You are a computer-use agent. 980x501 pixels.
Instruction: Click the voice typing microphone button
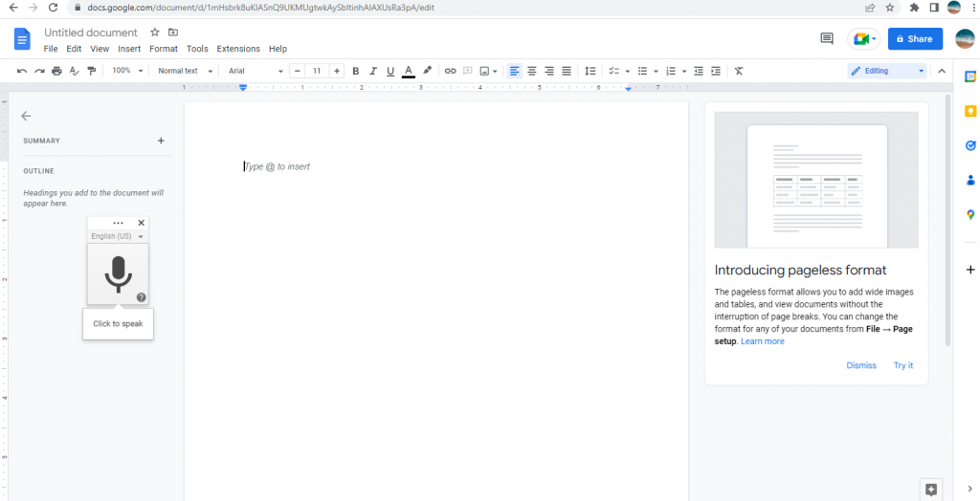[x=118, y=274]
